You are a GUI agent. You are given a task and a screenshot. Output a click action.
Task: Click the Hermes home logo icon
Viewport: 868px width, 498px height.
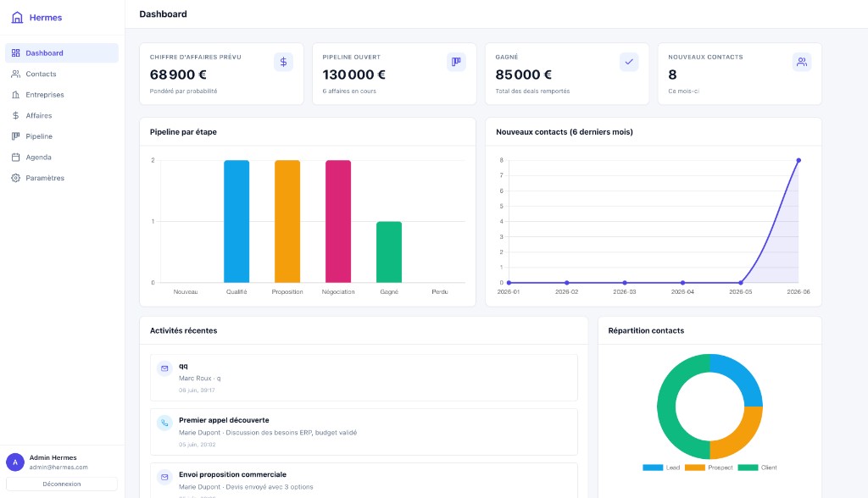coord(17,17)
